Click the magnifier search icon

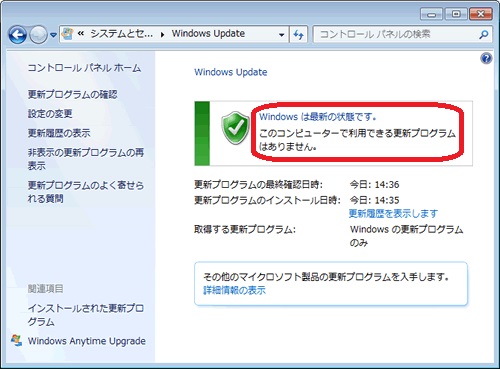coord(484,34)
